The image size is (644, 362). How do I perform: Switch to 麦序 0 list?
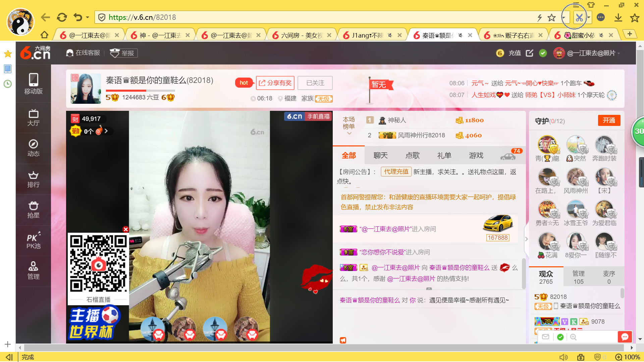(x=609, y=277)
